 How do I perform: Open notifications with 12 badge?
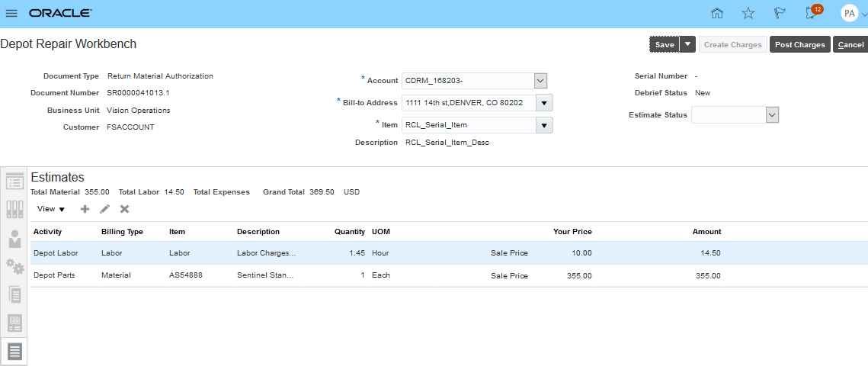click(813, 13)
